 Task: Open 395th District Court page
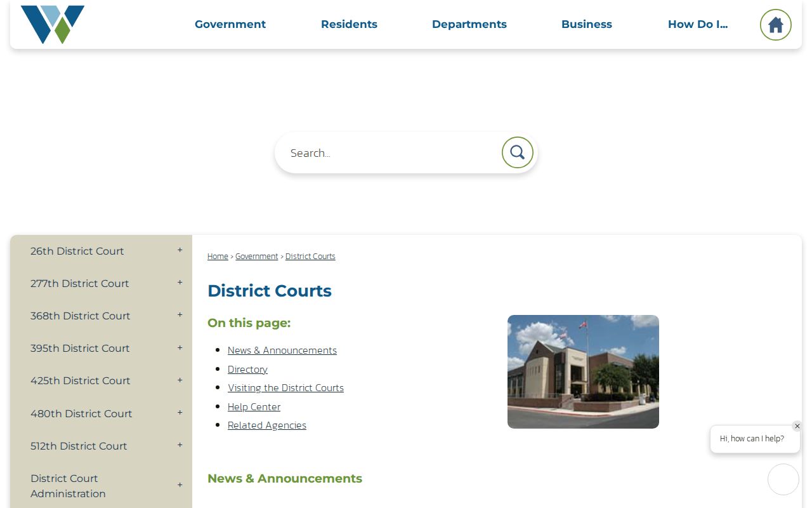pyautogui.click(x=80, y=348)
